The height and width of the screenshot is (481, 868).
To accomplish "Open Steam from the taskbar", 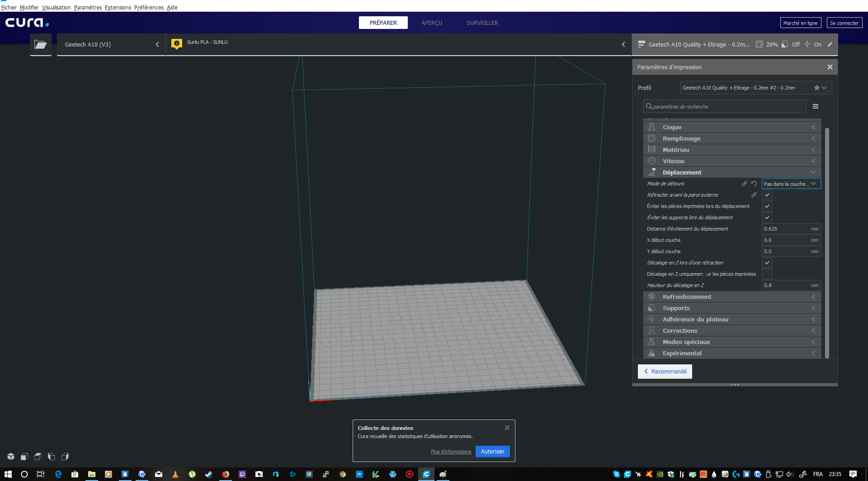I will (x=209, y=474).
